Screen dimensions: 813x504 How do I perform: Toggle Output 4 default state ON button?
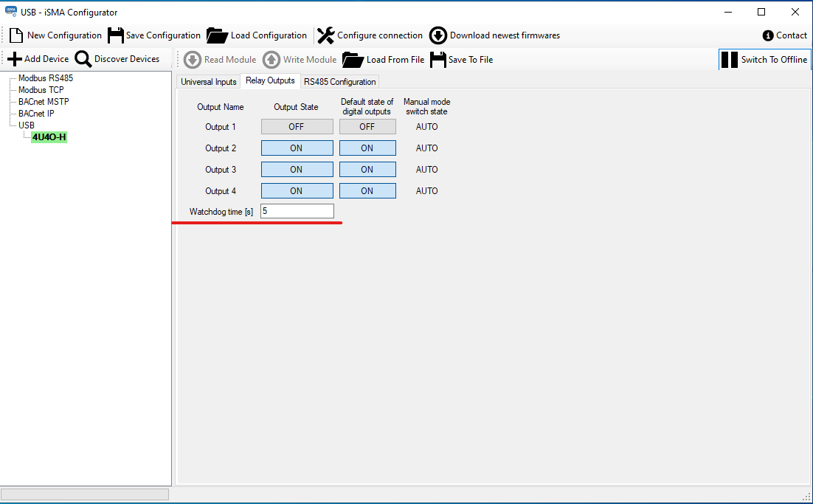coord(367,191)
